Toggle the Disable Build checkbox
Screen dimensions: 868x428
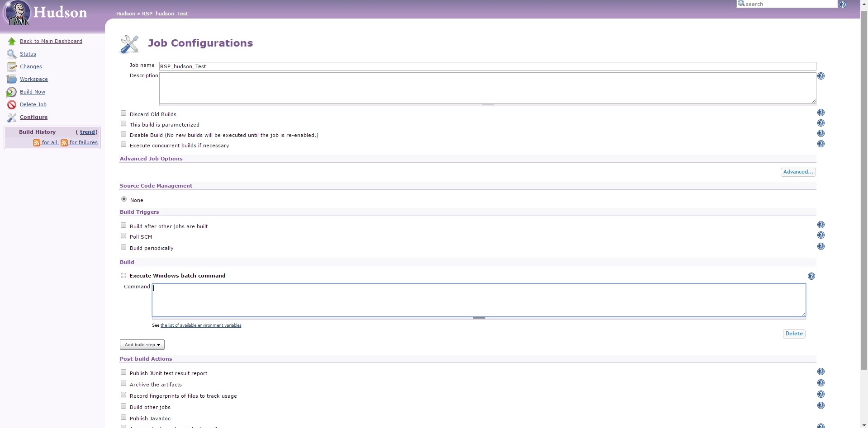(123, 134)
